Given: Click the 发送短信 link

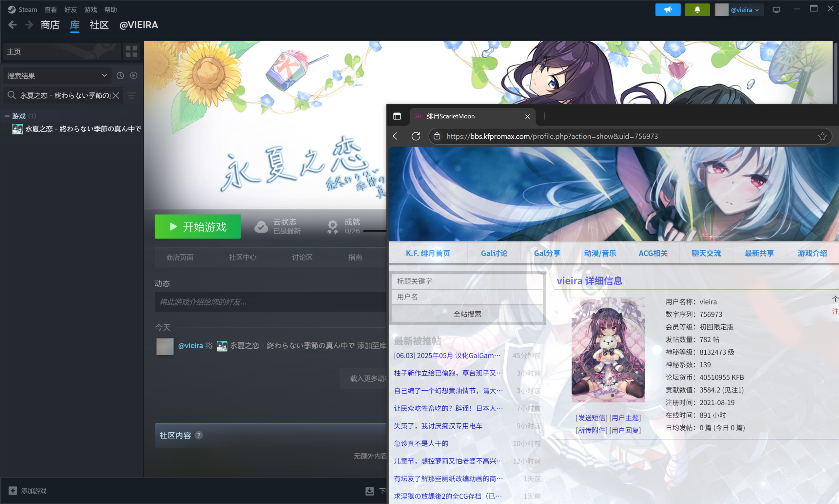Looking at the screenshot, I should point(591,418).
